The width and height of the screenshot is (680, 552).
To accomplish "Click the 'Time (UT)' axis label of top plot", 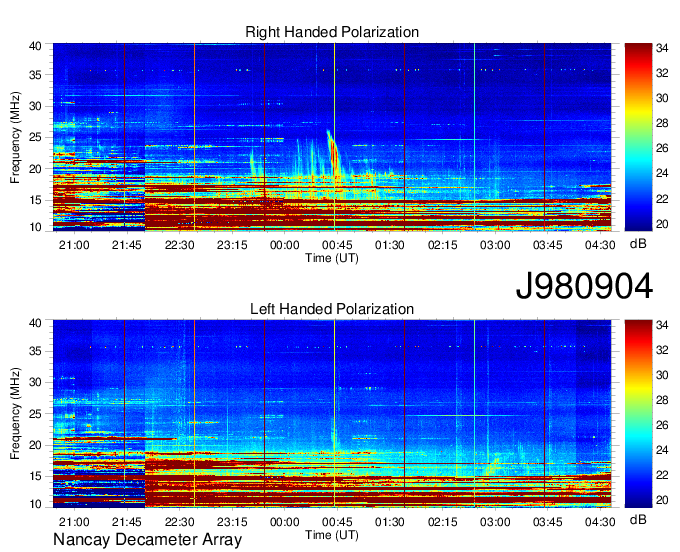I will (x=332, y=258).
